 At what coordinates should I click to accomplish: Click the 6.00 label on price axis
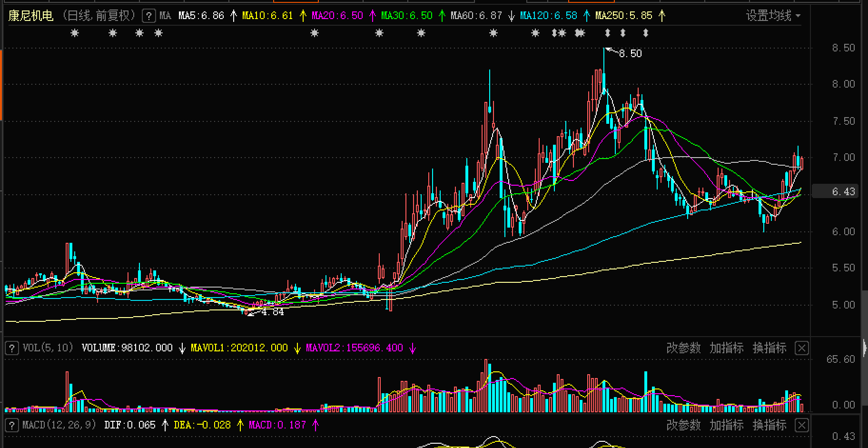click(x=843, y=232)
